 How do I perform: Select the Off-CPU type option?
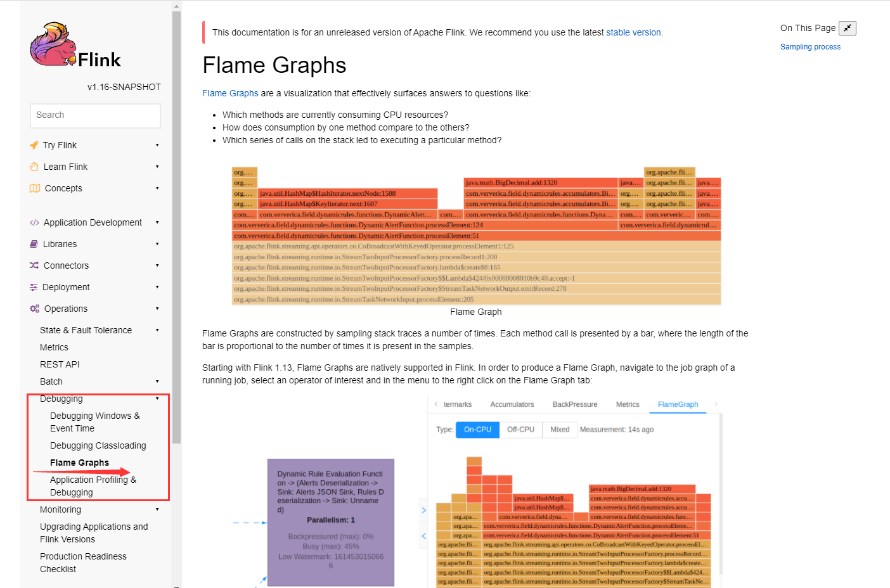pos(520,430)
